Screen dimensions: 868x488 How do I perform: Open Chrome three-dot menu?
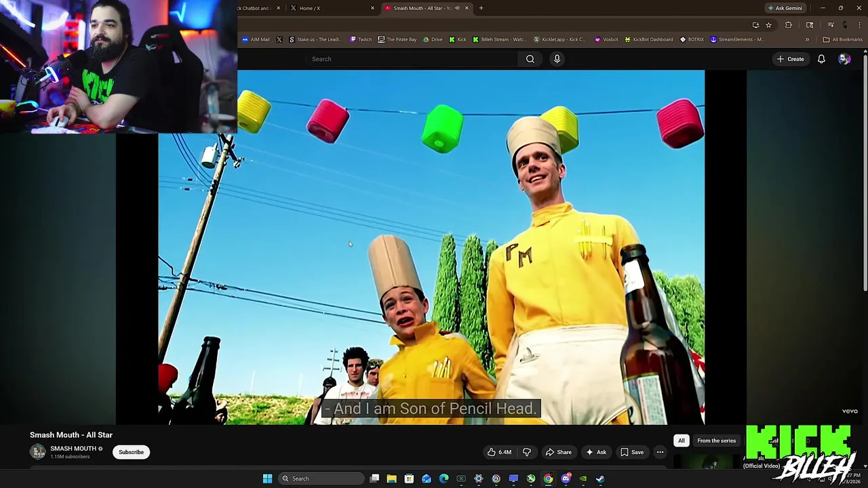click(859, 25)
